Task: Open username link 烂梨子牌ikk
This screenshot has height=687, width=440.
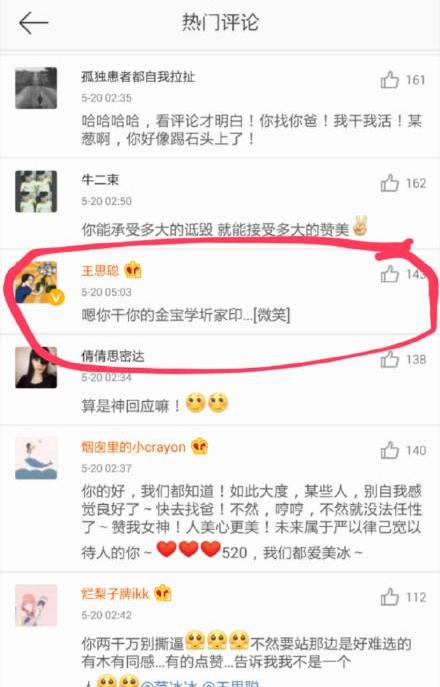Action: (x=115, y=593)
